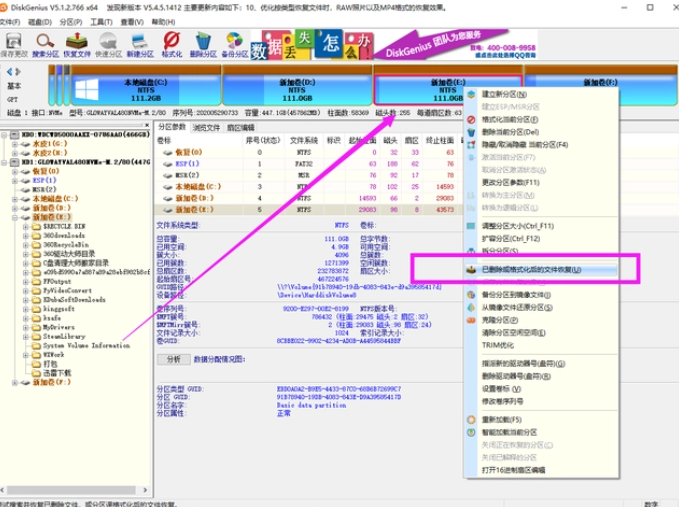Image resolution: width=679 pixels, height=507 pixels.
Task: Click the 分析 (Analyze) button
Action: (x=173, y=358)
